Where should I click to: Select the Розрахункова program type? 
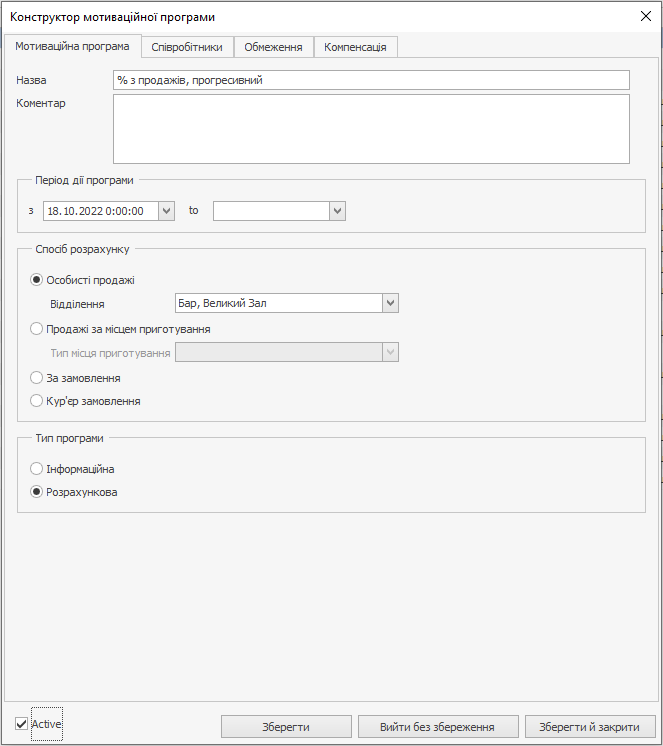coord(38,492)
